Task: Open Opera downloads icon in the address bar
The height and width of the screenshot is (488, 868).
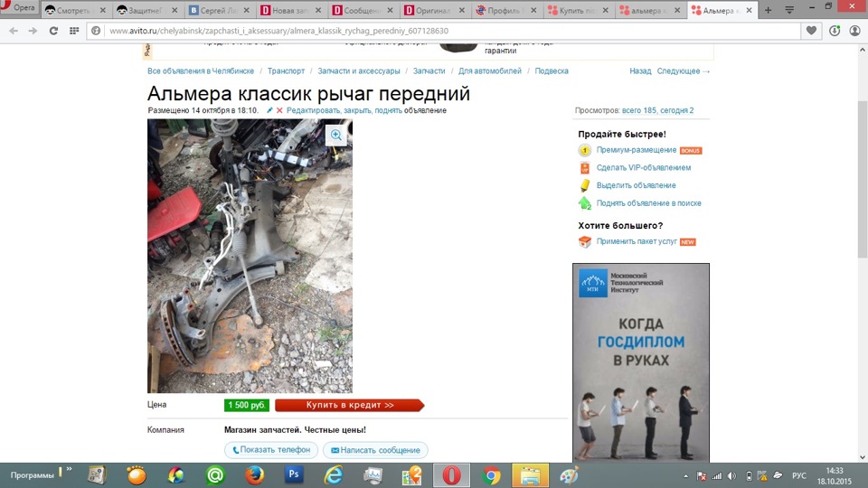Action: click(835, 31)
